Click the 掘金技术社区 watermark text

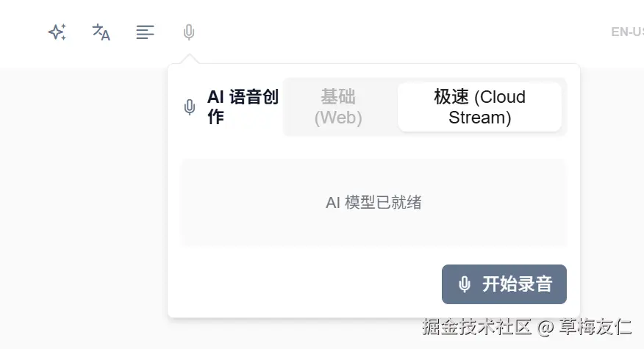476,327
